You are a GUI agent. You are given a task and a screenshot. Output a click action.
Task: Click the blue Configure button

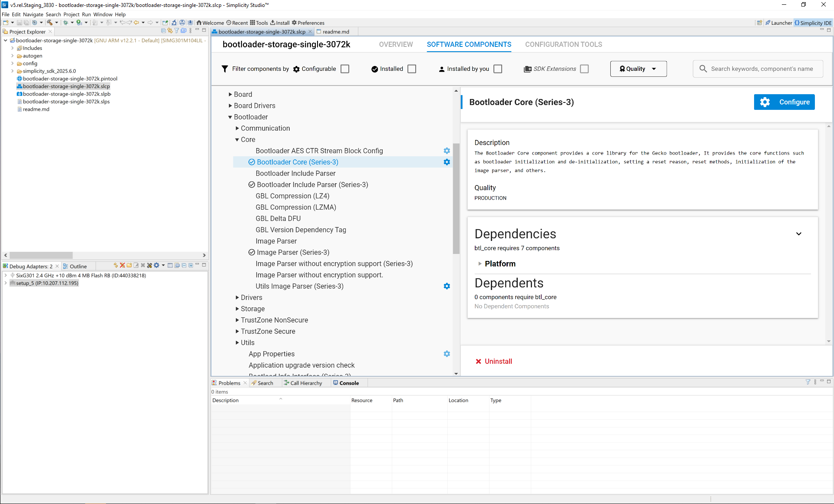click(x=784, y=102)
